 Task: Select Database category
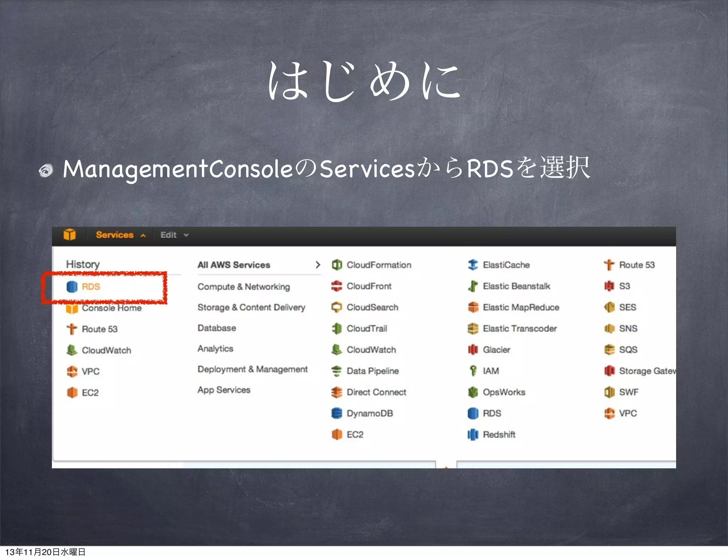[217, 328]
